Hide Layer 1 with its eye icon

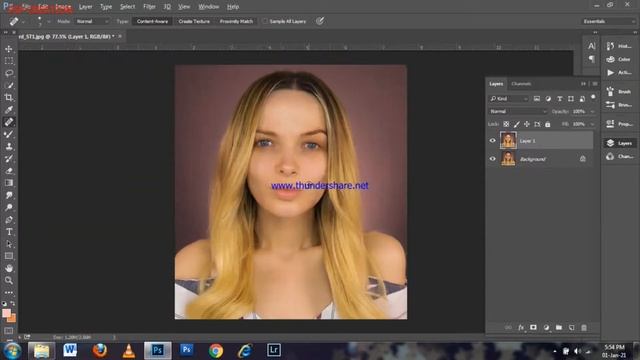[x=493, y=140]
